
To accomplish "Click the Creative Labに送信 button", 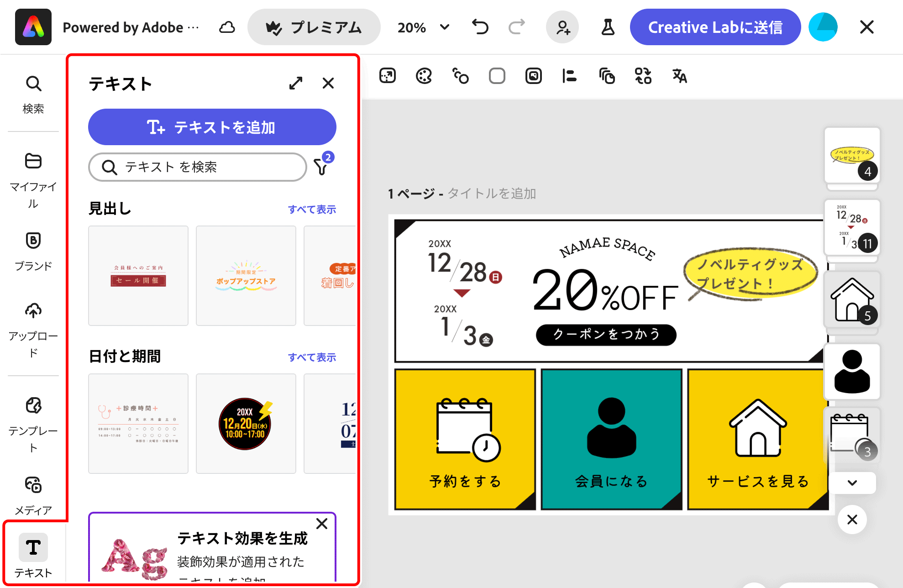I will [x=714, y=27].
